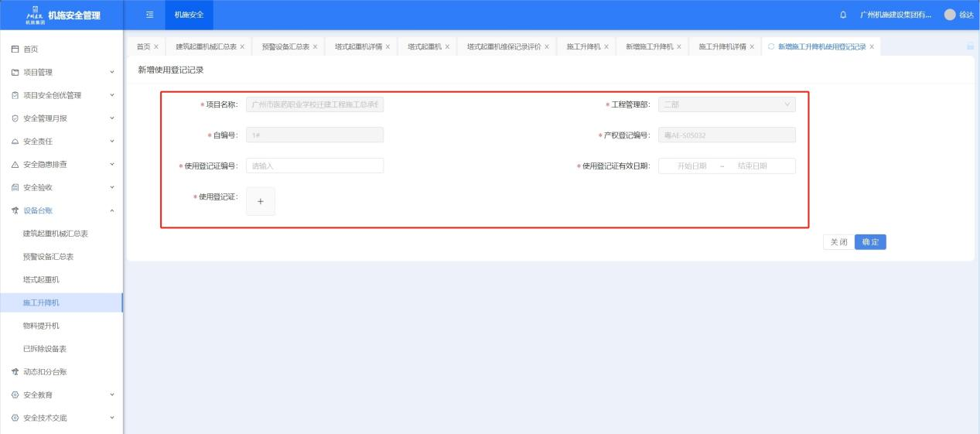Collapse the 设备台账 sidebar section
The image size is (980, 434).
(x=61, y=210)
